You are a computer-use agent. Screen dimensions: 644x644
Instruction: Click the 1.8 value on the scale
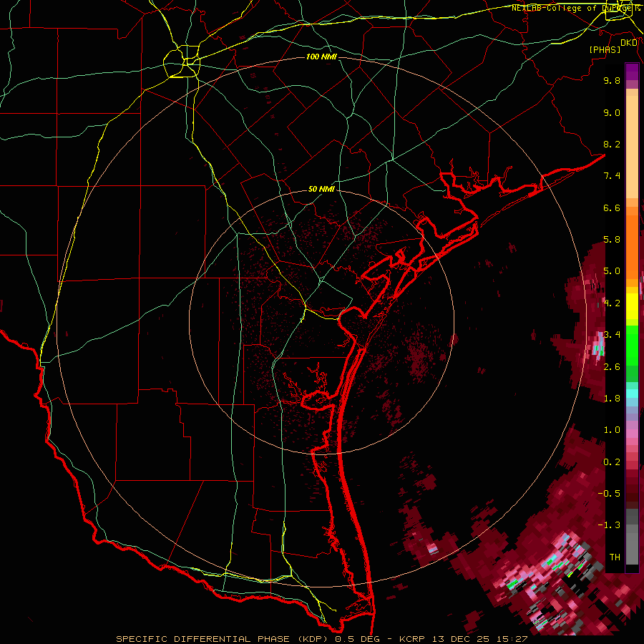click(612, 399)
